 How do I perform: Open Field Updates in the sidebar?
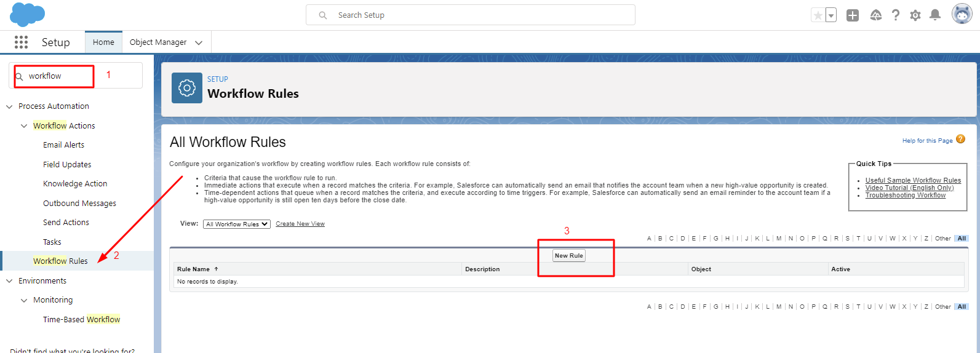(67, 164)
